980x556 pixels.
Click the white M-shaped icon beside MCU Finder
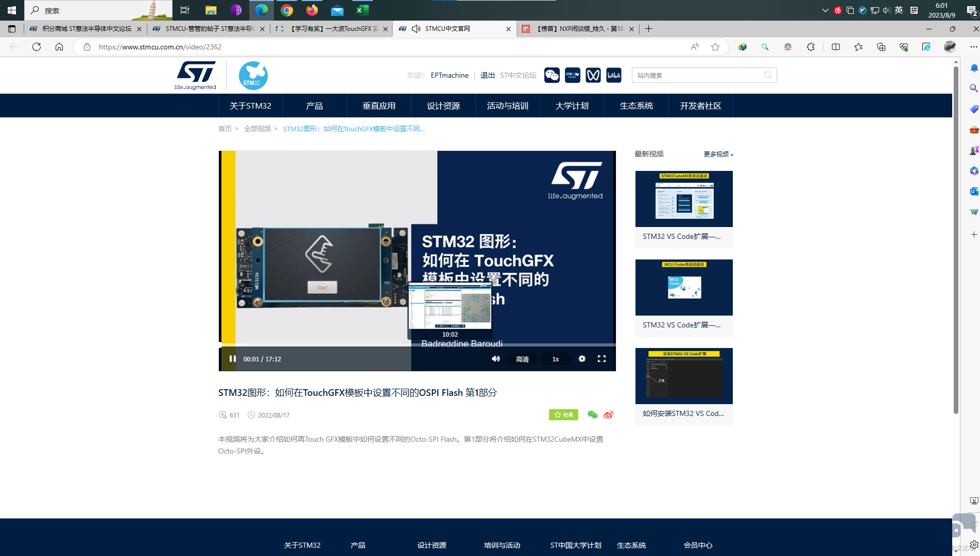(593, 75)
